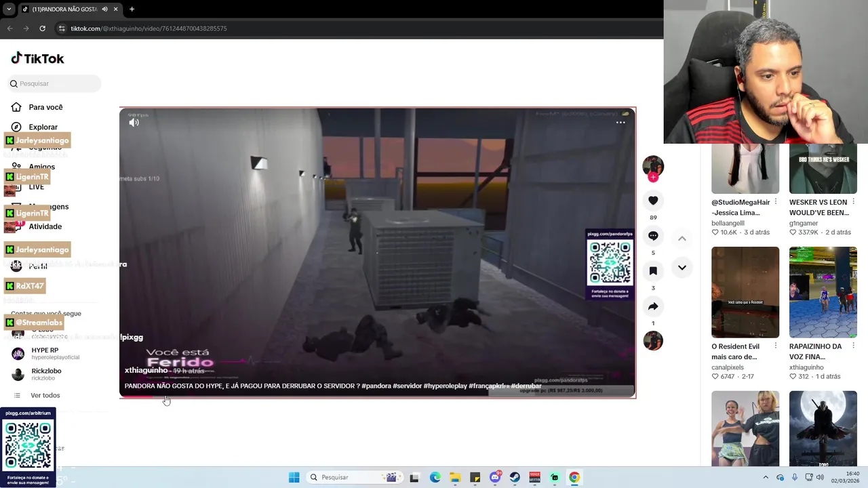Screen dimensions: 868x488
Task: Click the Pesquisar search field in TikTok
Action: click(54, 83)
